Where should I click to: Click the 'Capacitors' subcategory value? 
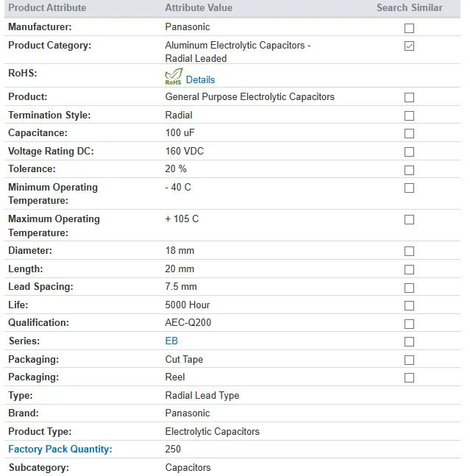[188, 467]
